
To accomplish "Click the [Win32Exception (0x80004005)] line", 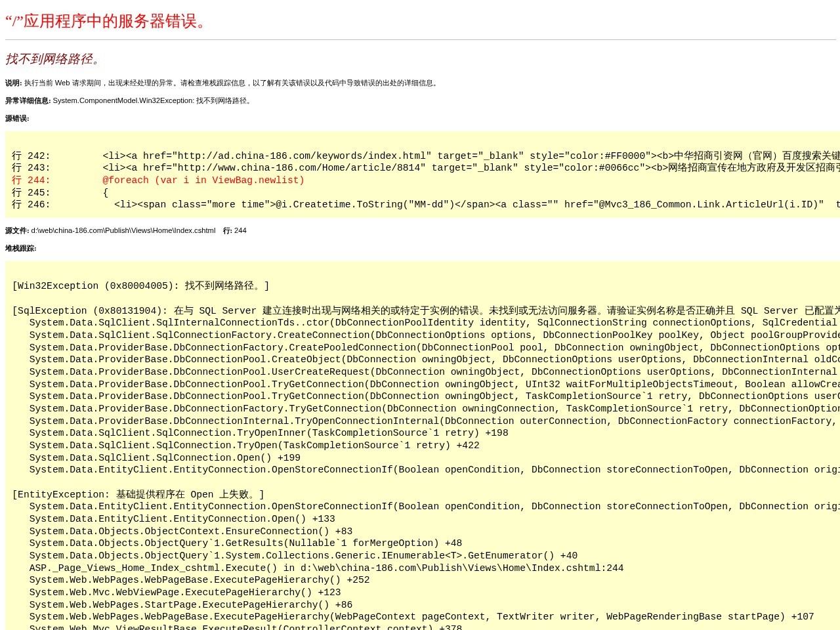I will coord(140,286).
